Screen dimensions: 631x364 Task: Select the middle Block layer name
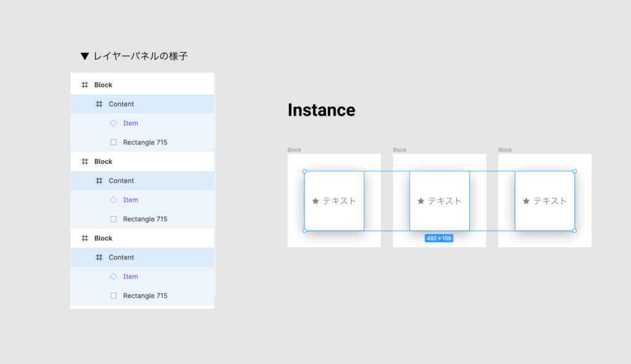click(104, 161)
